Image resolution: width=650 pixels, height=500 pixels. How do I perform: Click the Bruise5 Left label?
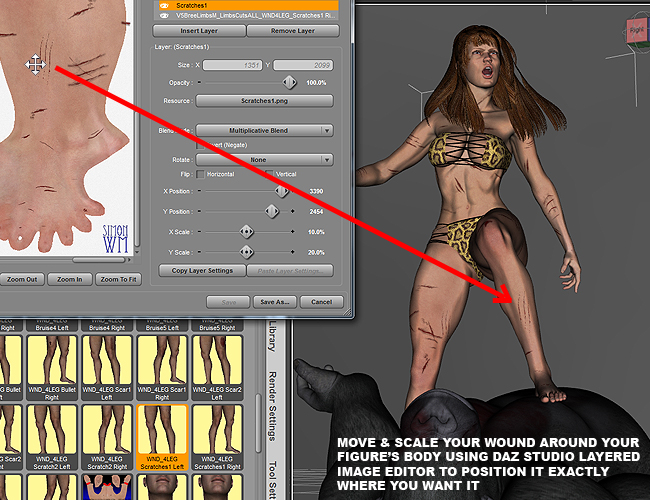click(x=162, y=328)
